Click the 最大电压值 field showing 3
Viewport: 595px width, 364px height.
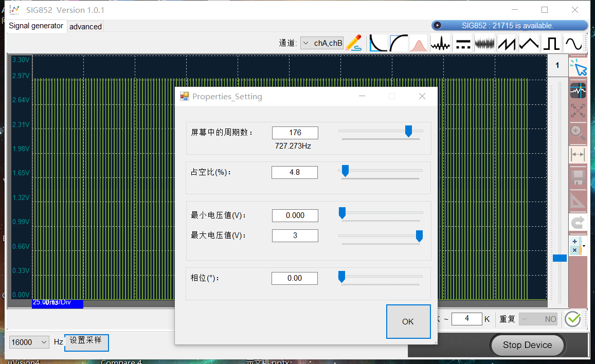295,235
